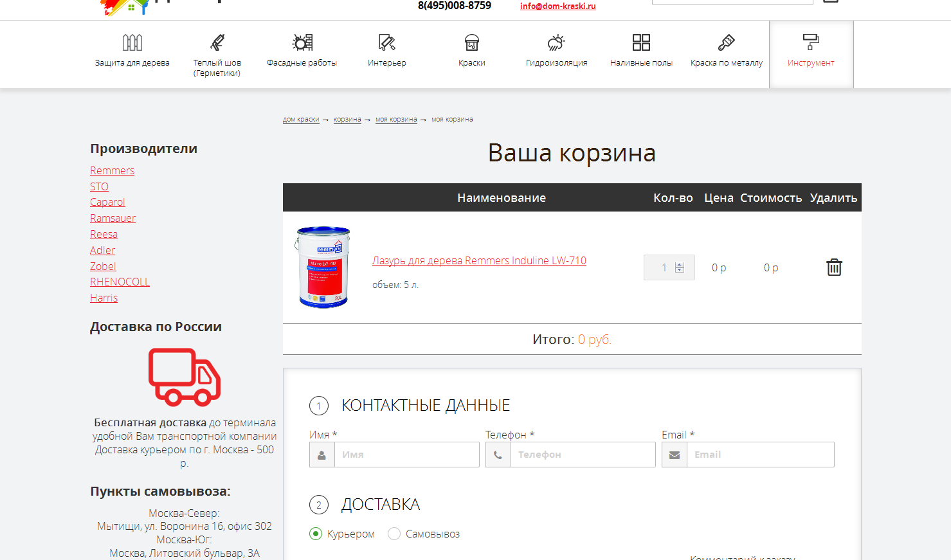
Task: Focus the Email input field
Action: 761,455
